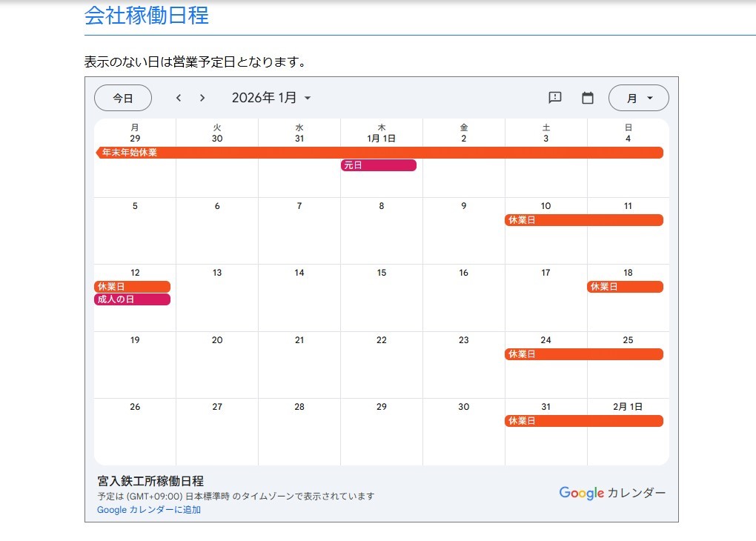Open 休業日 event on January 12

pyautogui.click(x=133, y=287)
